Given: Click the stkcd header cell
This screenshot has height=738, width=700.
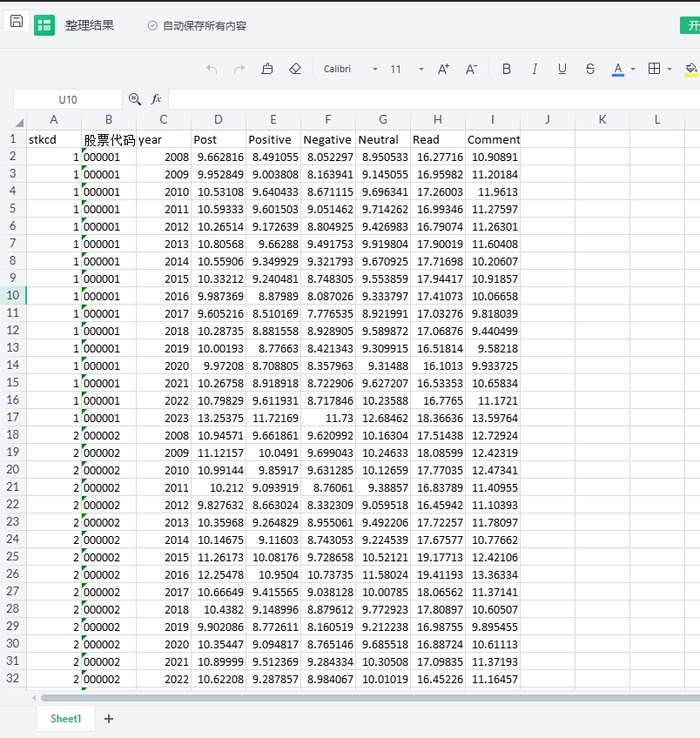Looking at the screenshot, I should tap(54, 139).
